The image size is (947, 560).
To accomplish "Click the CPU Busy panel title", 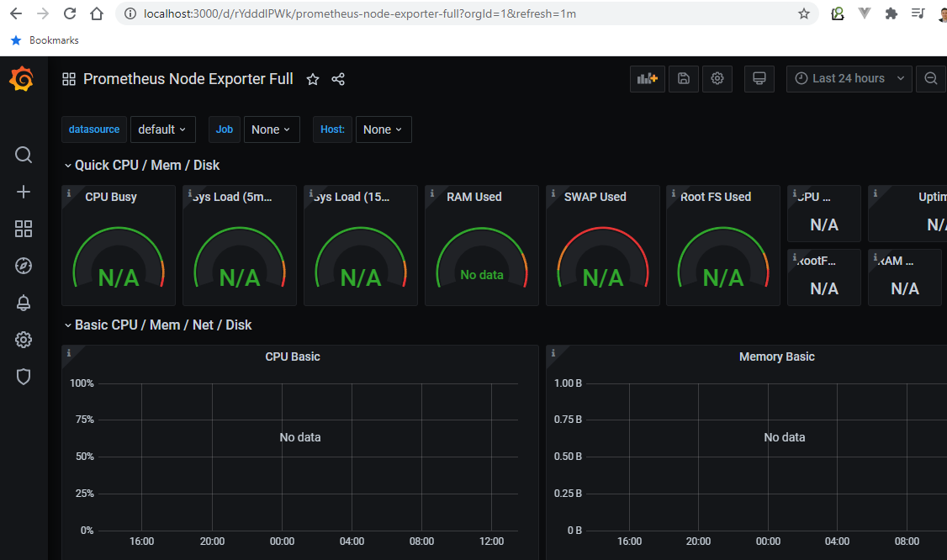I will [110, 197].
